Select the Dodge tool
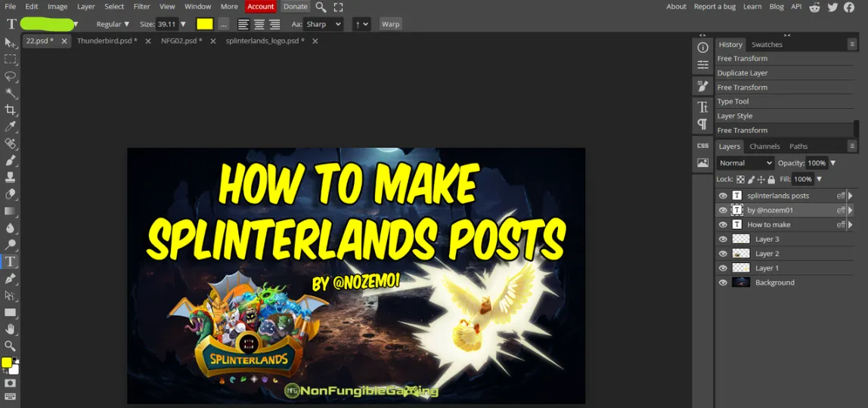Image resolution: width=868 pixels, height=408 pixels. [10, 244]
